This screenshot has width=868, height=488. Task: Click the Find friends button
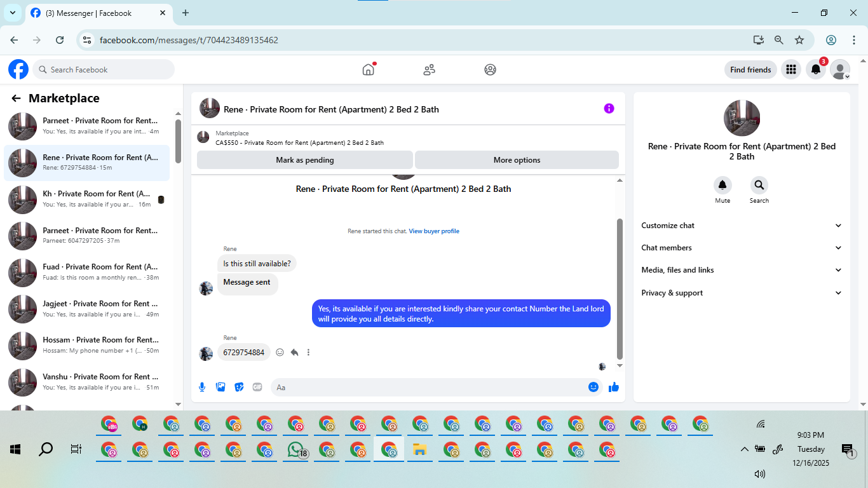[x=750, y=70]
